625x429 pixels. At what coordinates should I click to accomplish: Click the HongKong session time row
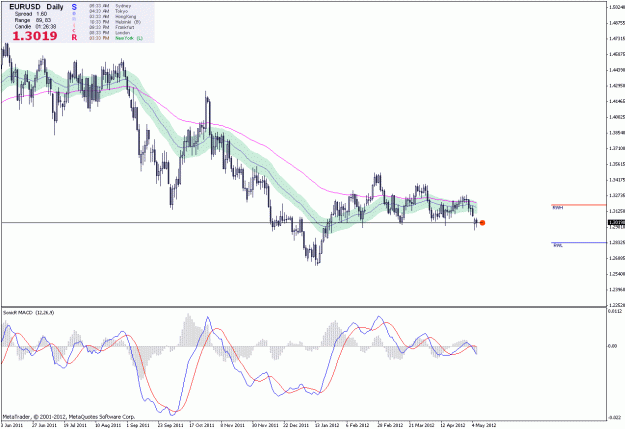tap(112, 17)
